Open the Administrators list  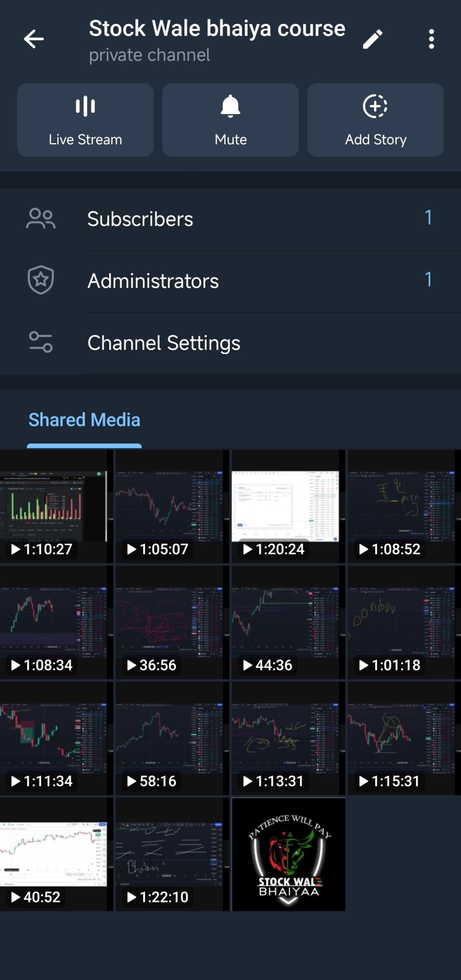pyautogui.click(x=230, y=281)
